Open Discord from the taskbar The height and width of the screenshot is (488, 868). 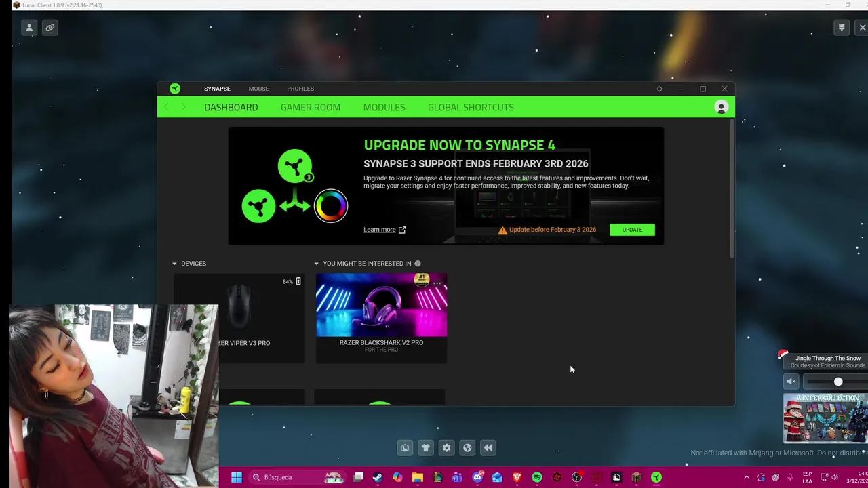pyautogui.click(x=477, y=477)
